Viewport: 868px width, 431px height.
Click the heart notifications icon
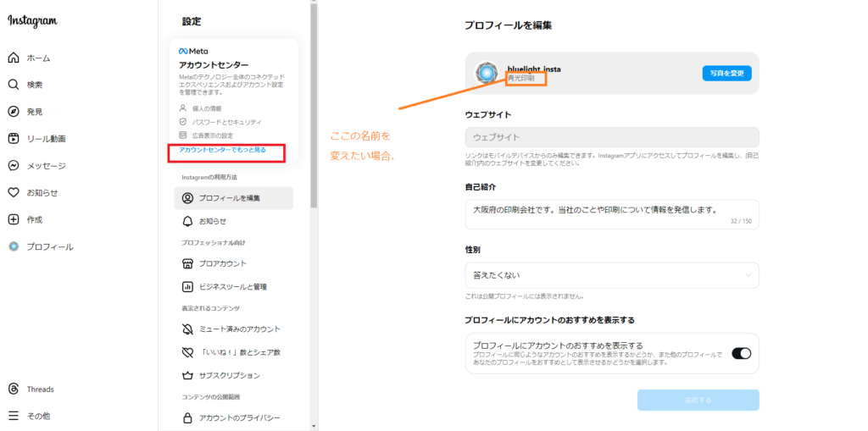pos(14,192)
